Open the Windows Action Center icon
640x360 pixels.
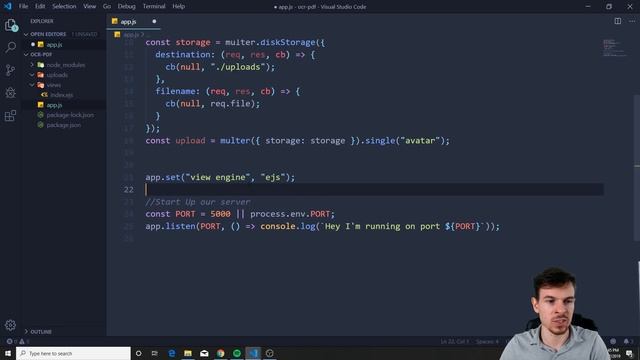tap(629, 353)
